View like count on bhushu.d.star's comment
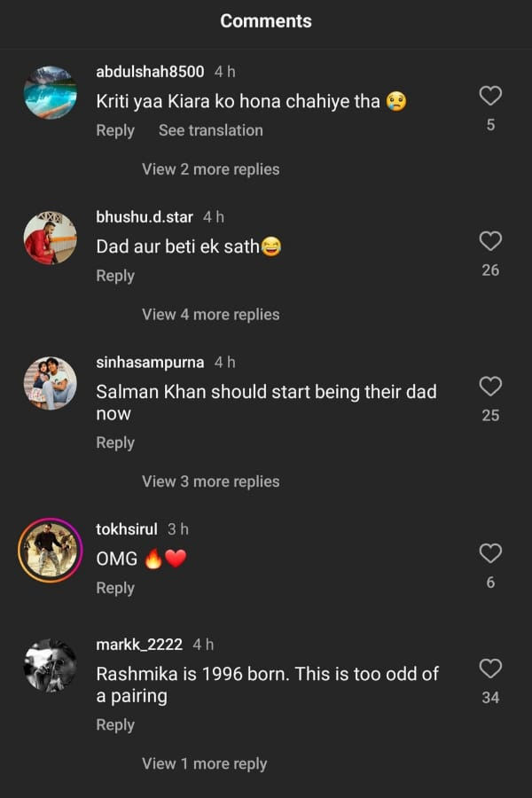Viewport: 532px width, 798px height. pos(490,270)
